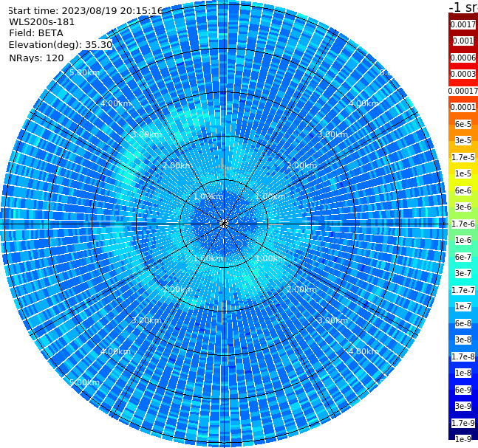Select the 6e-6 colorbar value
478x448 pixels.
(x=463, y=190)
